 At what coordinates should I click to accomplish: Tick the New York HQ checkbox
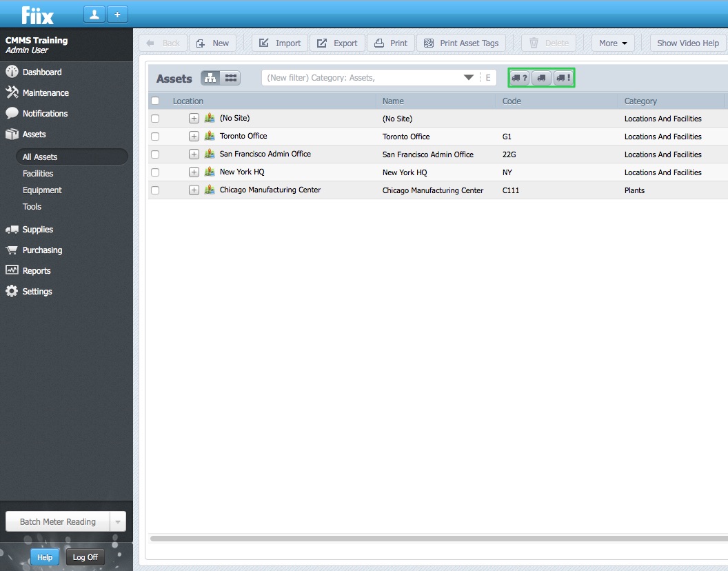tap(155, 172)
